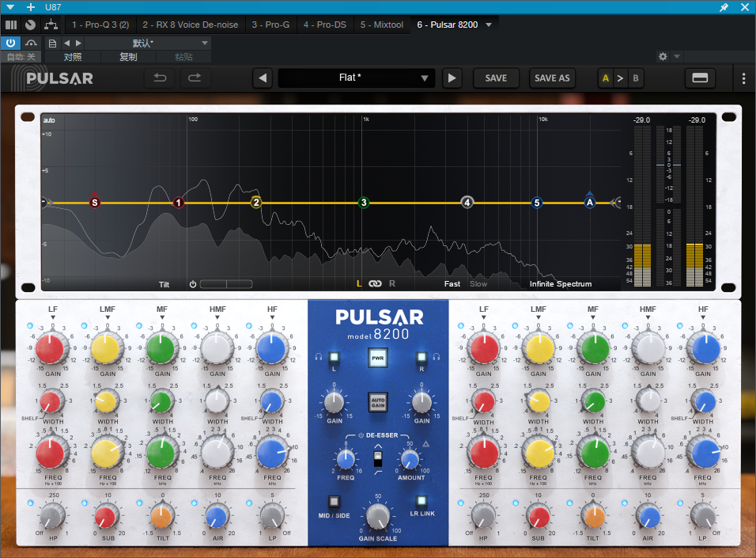Screen dimensions: 756x558
Task: Select the Slow analyzer speed
Action: pos(478,284)
